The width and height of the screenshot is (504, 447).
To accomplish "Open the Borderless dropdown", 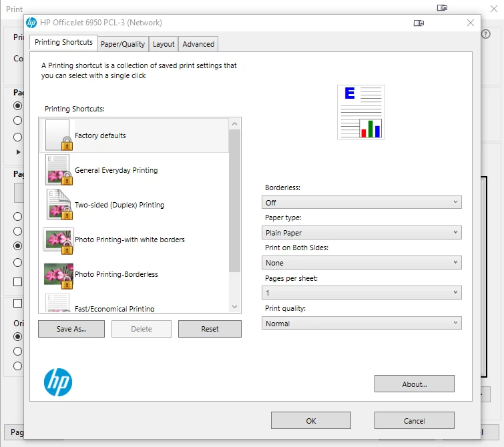I will [x=362, y=202].
